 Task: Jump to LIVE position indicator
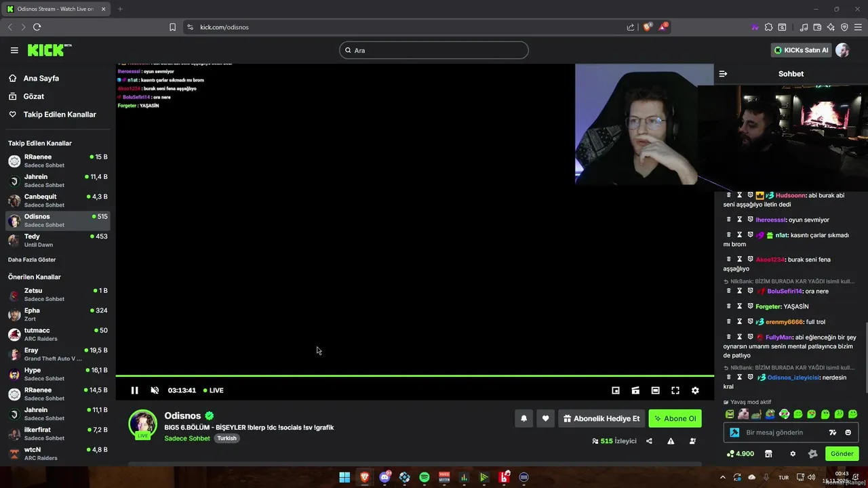click(x=214, y=390)
